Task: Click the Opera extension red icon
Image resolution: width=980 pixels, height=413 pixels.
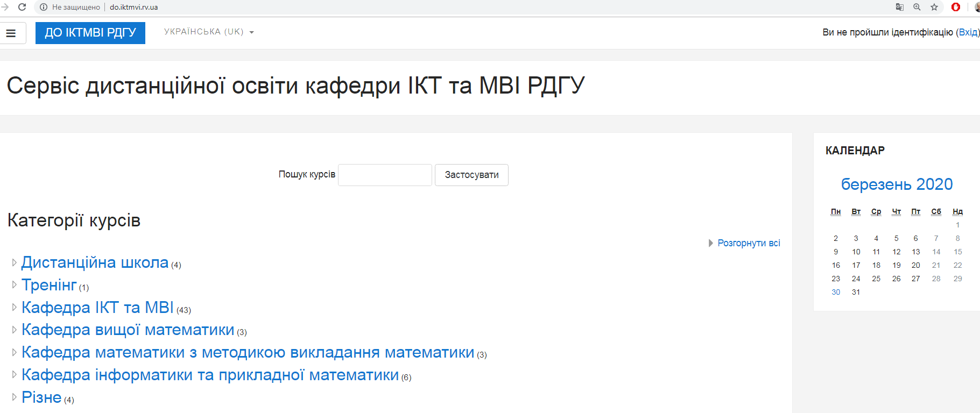Action: point(956,7)
